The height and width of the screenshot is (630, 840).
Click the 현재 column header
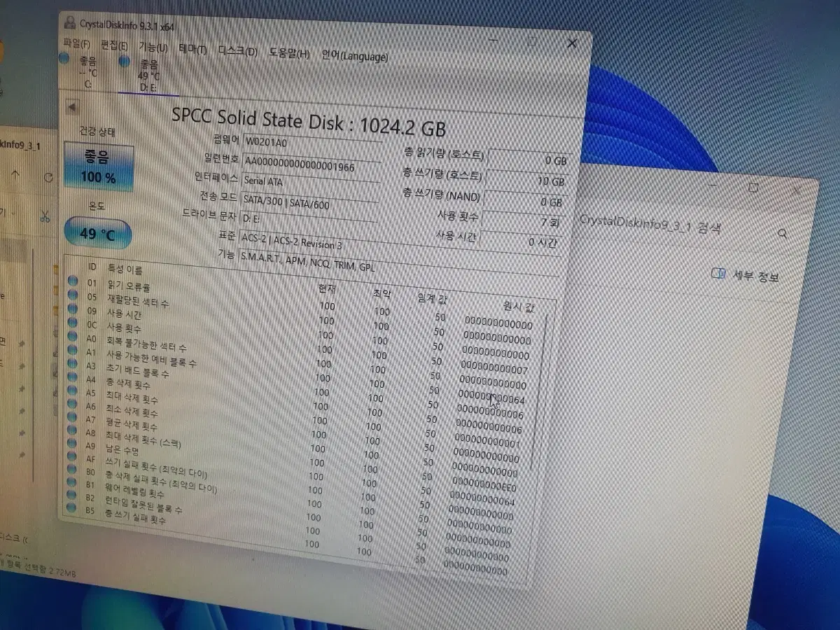point(327,288)
